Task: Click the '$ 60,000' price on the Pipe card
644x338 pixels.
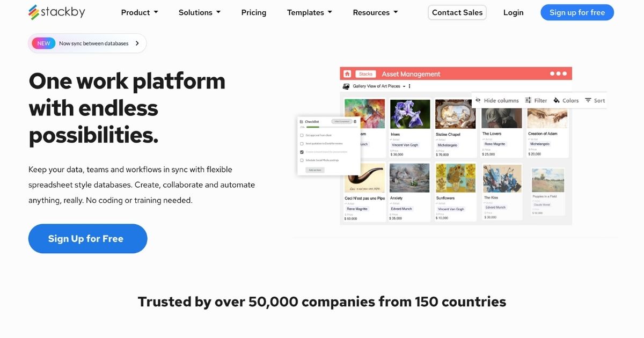Action: point(351,218)
